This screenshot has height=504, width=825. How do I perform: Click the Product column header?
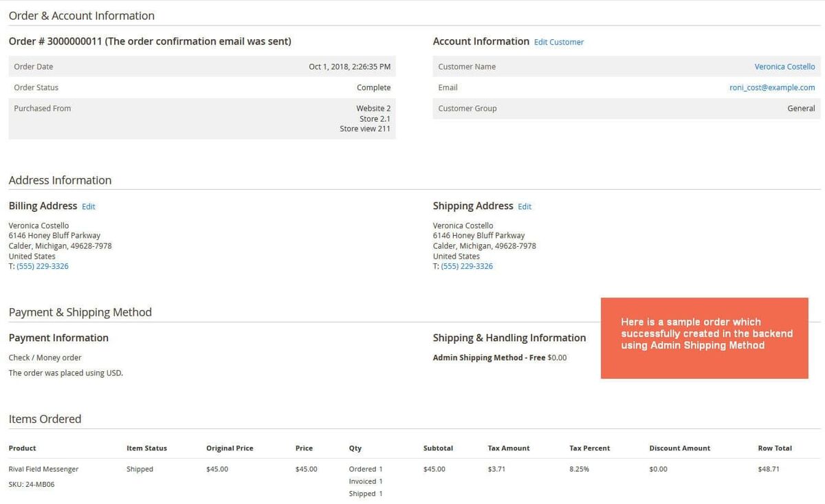click(22, 448)
